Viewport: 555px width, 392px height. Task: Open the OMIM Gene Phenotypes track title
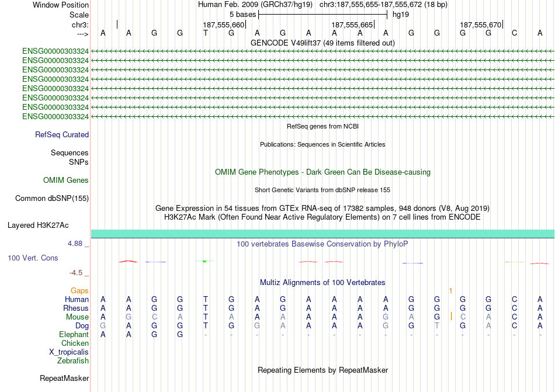[322, 172]
